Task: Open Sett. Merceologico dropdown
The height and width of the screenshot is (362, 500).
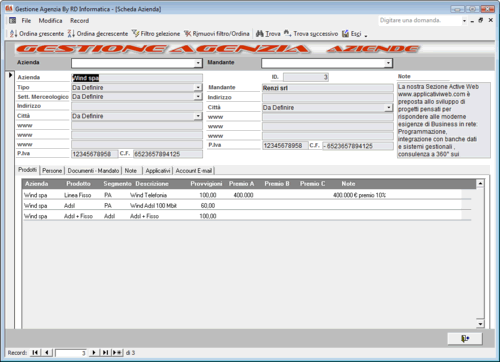Action: coord(198,96)
